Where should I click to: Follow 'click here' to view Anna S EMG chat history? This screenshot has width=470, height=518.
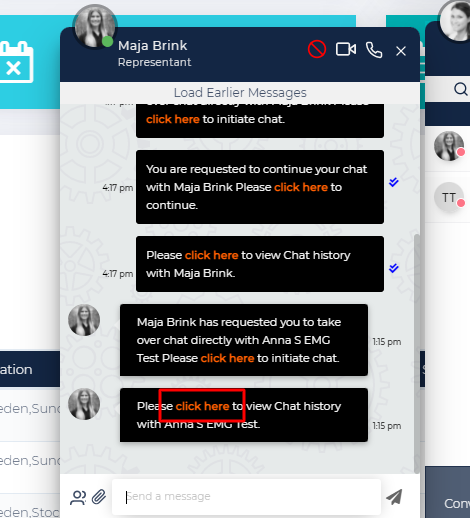pos(202,406)
